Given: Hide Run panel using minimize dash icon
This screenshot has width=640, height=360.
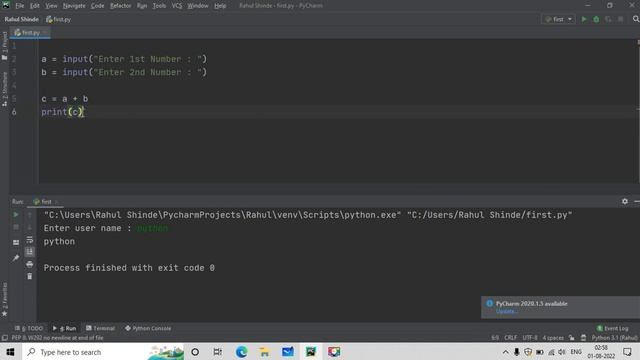Looking at the screenshot, I should (x=637, y=201).
